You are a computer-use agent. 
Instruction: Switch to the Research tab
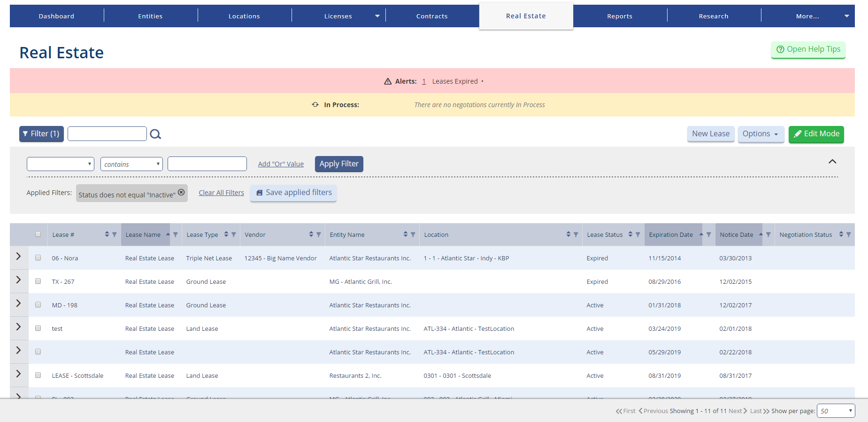pyautogui.click(x=714, y=16)
